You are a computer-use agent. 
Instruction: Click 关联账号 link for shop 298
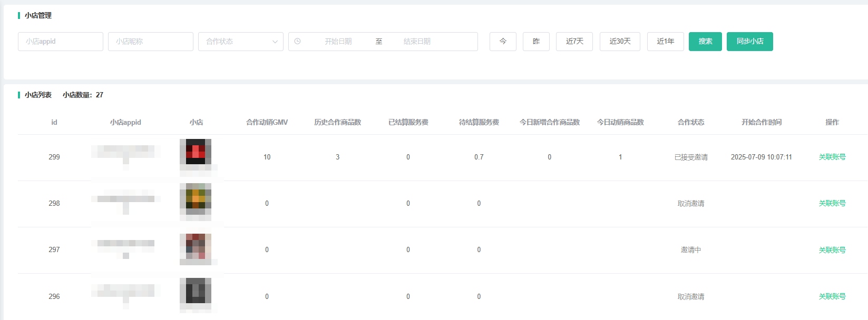(x=832, y=203)
